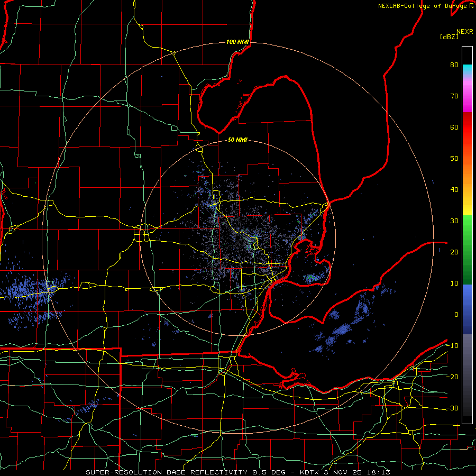Click the blue 0-10 dBZ color bar segment
The height and width of the screenshot is (476, 476).
tap(467, 300)
